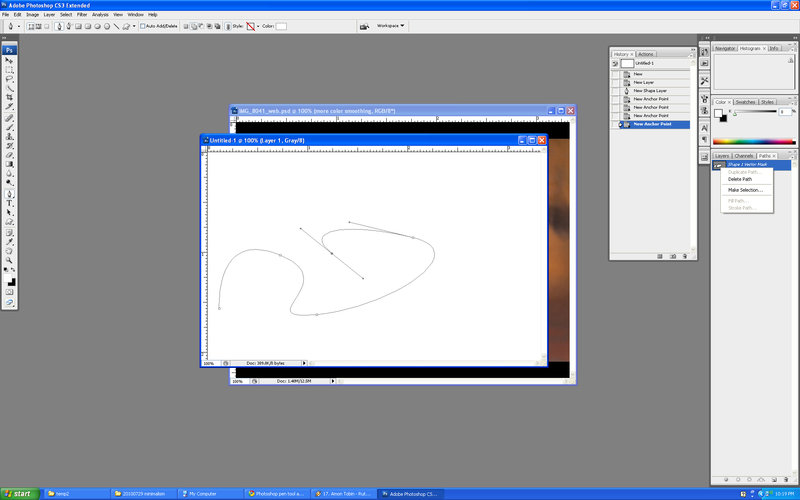Select the Dodge tool
The width and height of the screenshot is (800, 500).
tap(9, 183)
